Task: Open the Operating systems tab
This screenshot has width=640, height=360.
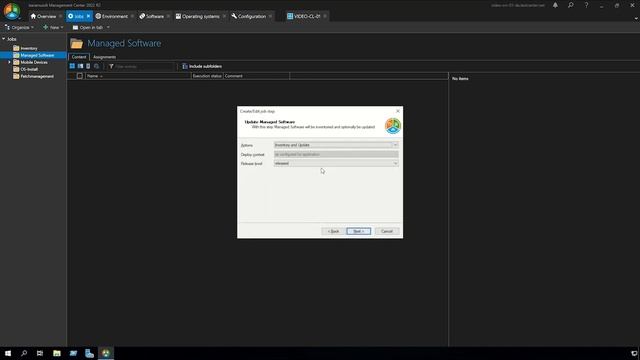Action: coord(198,16)
